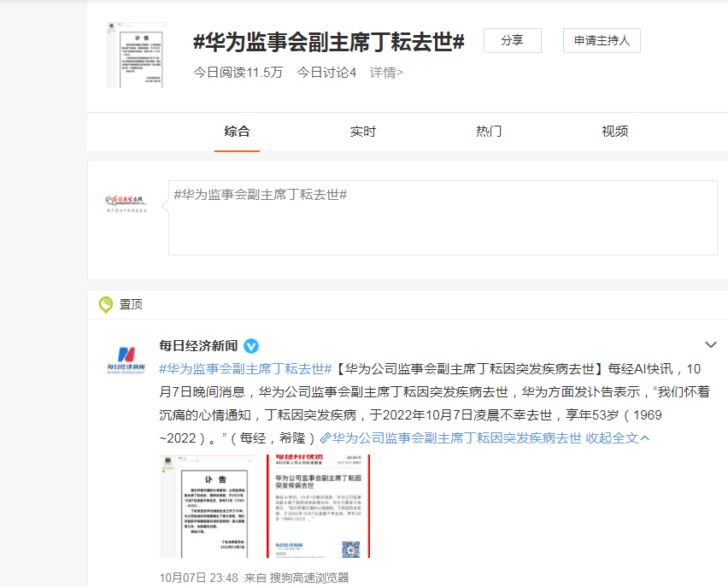Switch to the 视频 tab
728x587 pixels.
tap(614, 132)
